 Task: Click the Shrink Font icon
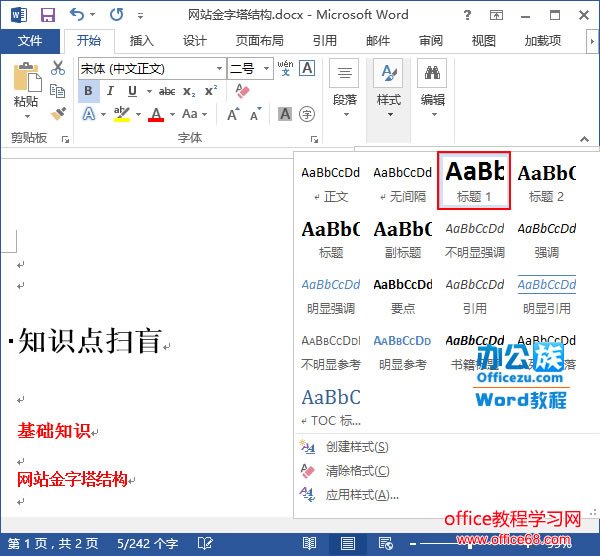(x=256, y=114)
